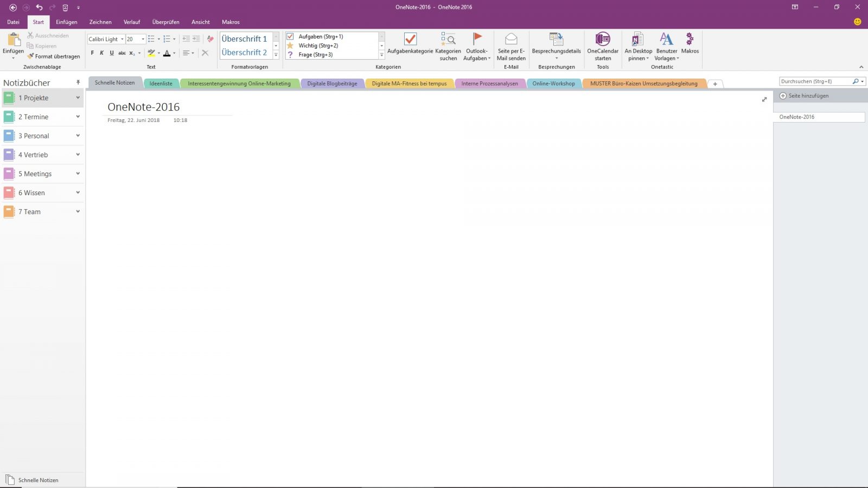
Task: Expand the 1 Projekte notebook
Action: [78, 98]
